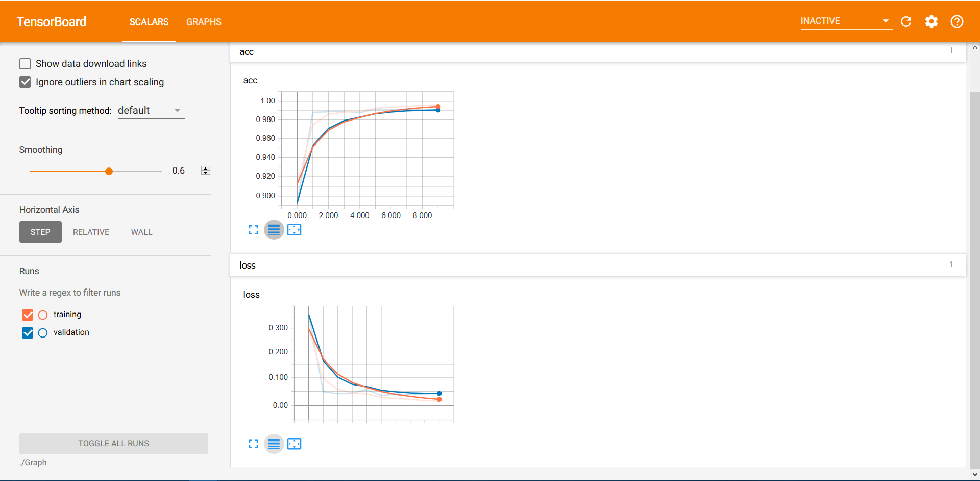Expand the loss chart to full size
Image resolution: width=980 pixels, height=481 pixels.
(253, 444)
